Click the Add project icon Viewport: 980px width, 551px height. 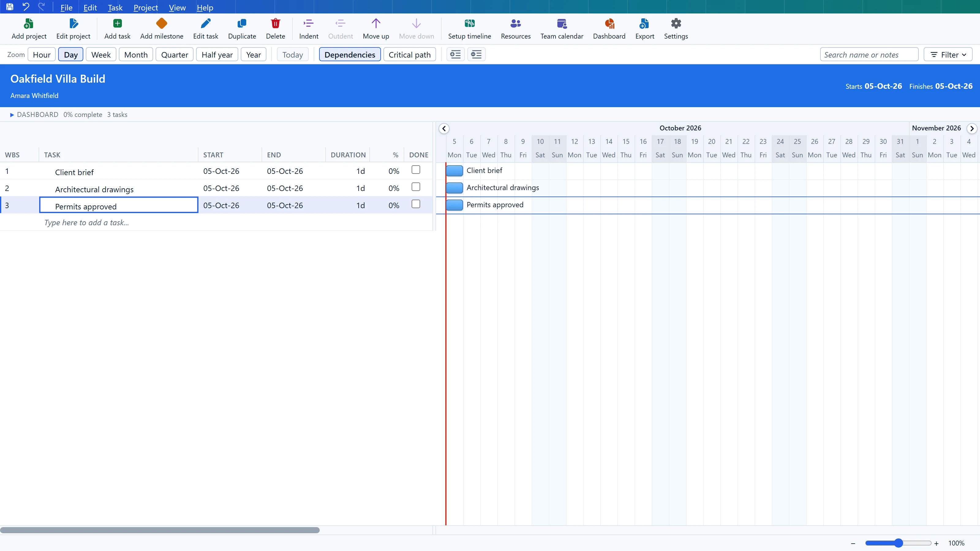click(29, 24)
